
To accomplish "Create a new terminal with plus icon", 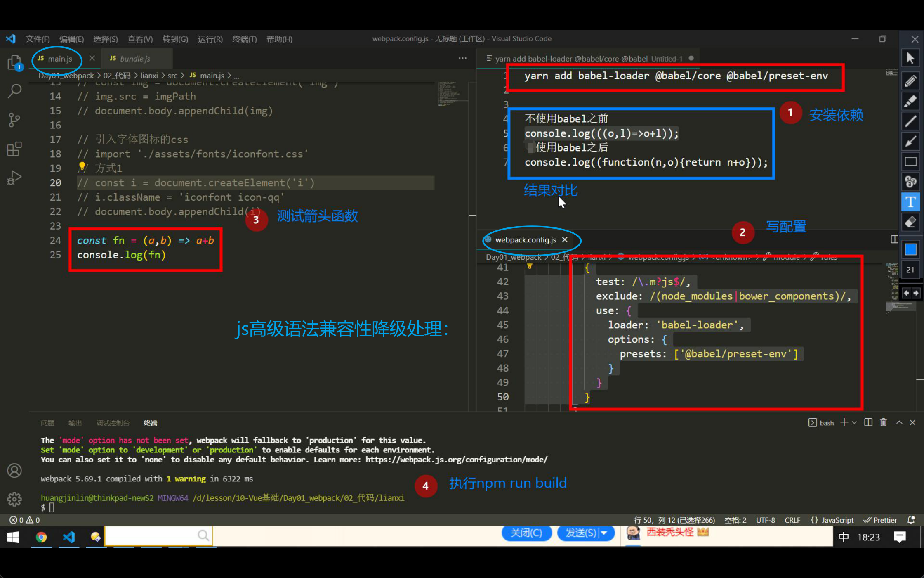I will point(844,422).
